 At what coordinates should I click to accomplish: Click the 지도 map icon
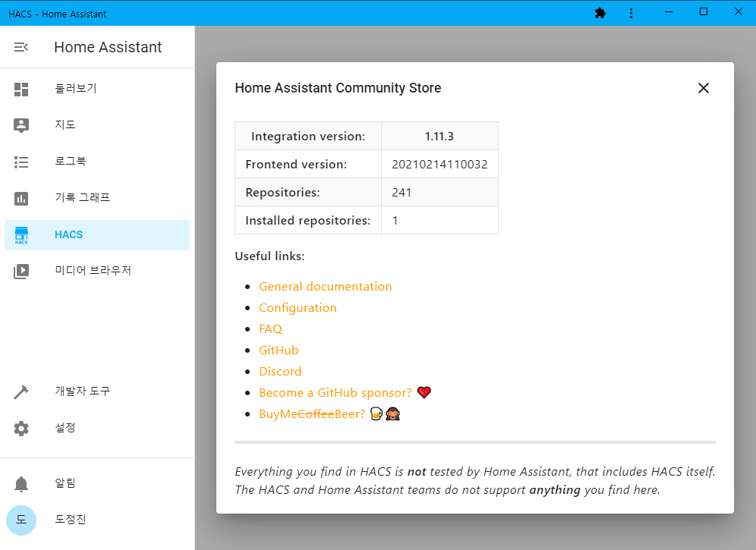pos(21,125)
